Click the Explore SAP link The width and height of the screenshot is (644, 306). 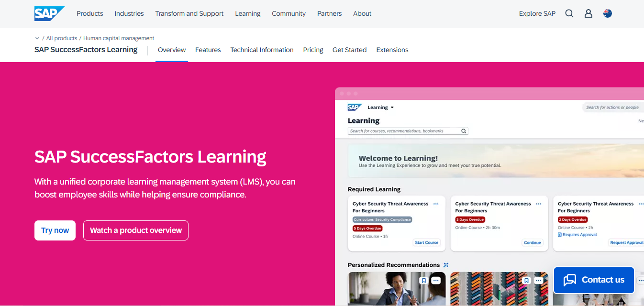click(537, 13)
